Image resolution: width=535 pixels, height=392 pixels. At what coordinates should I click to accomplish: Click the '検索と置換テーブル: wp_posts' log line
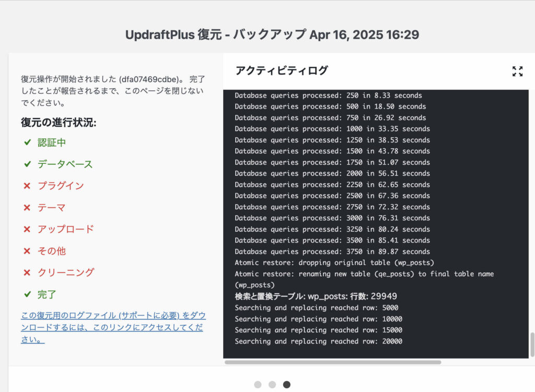316,296
